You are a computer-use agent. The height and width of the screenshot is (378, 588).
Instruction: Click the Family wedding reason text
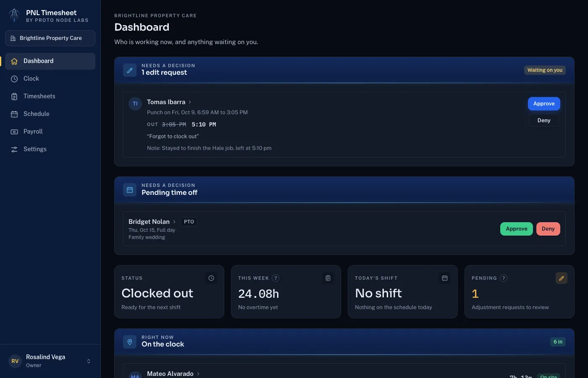(x=147, y=237)
